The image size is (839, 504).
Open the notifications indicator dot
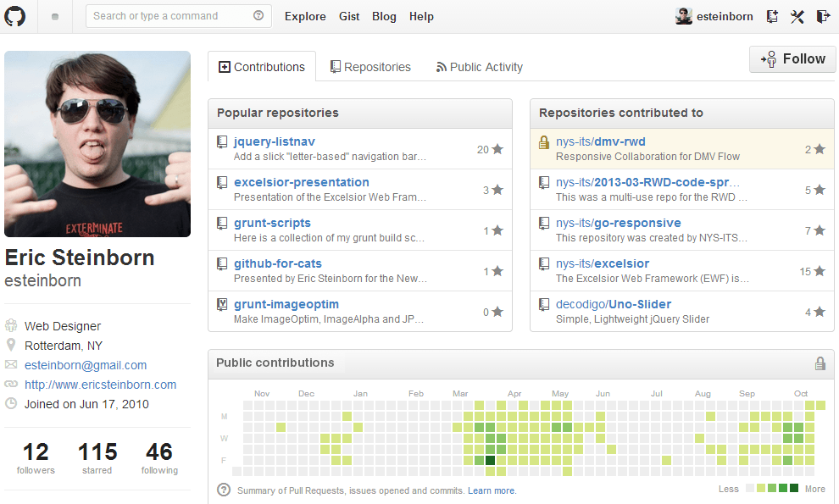[55, 17]
